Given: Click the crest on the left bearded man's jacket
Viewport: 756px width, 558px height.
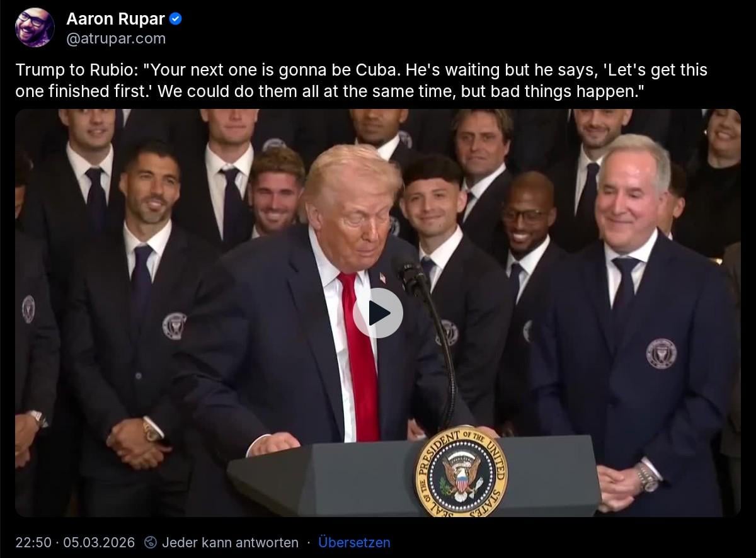Looking at the screenshot, I should pyautogui.click(x=174, y=326).
